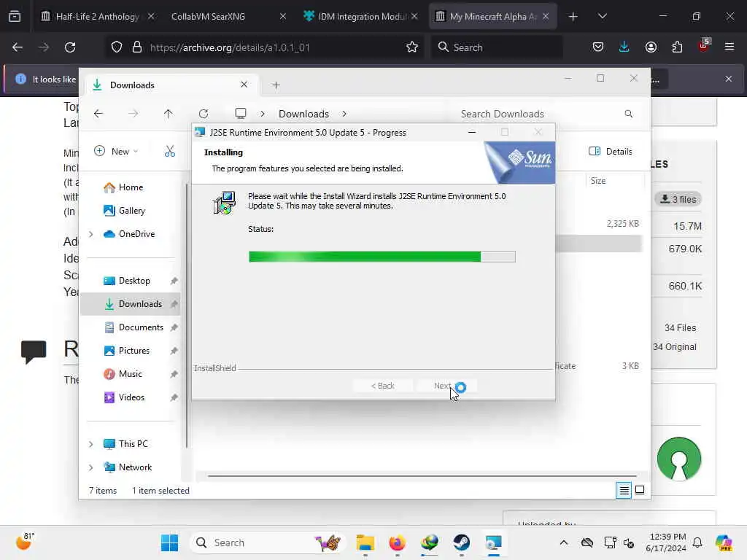The height and width of the screenshot is (560, 747).
Task: Expand the OneDrive tree node
Action: (90, 234)
